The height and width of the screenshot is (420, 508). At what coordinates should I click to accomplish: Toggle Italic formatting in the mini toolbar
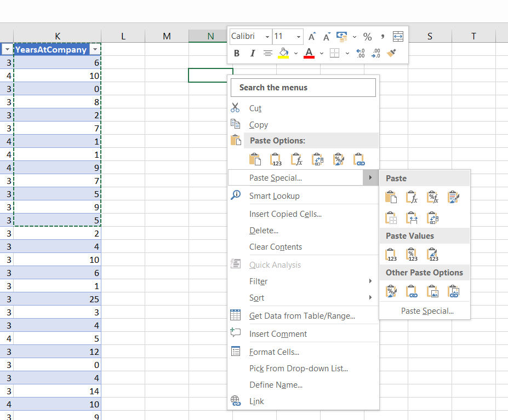tap(253, 53)
